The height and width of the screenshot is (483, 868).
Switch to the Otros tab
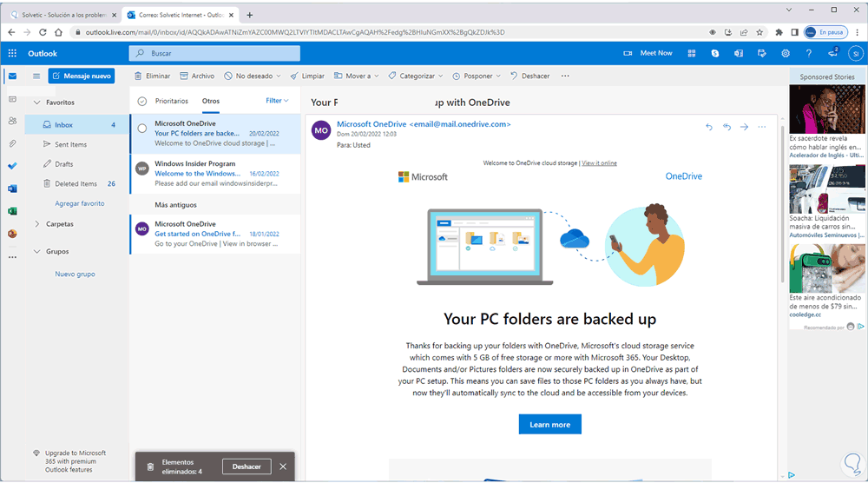point(211,101)
